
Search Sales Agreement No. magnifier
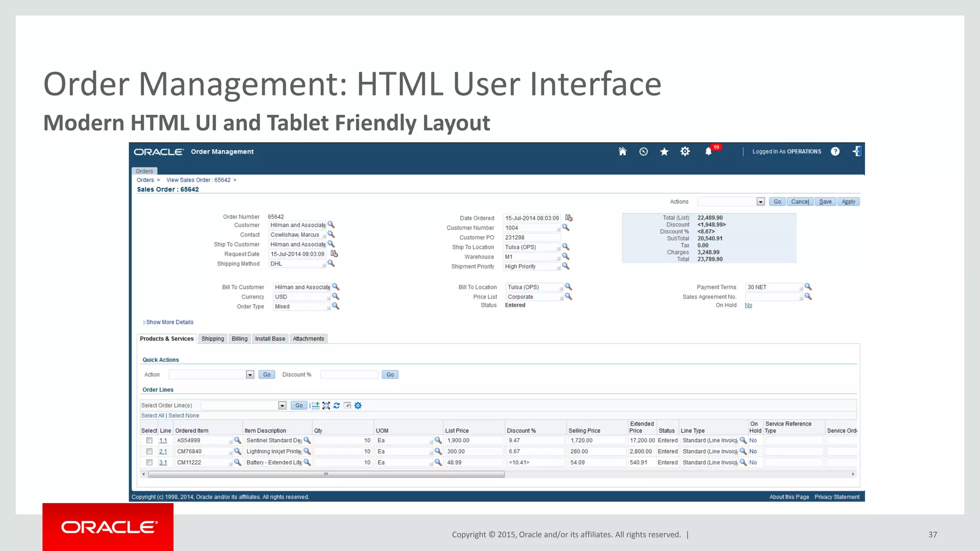808,297
